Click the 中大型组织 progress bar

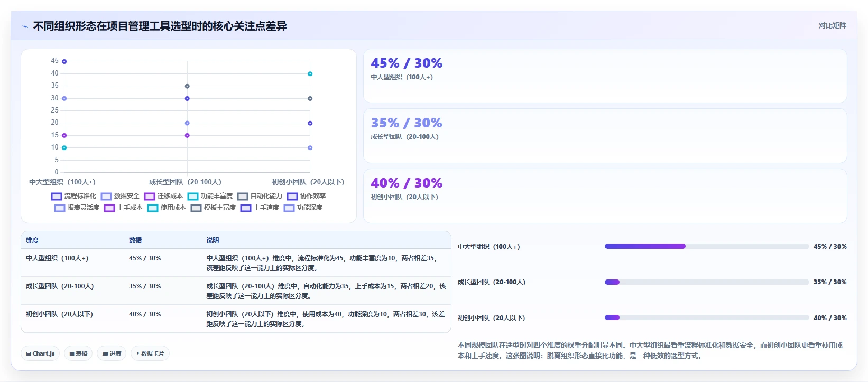pos(707,246)
